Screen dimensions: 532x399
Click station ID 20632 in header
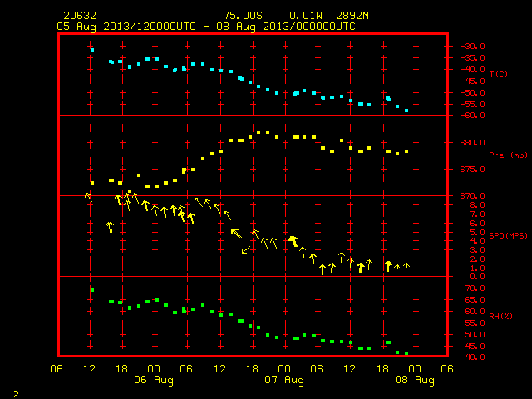pyautogui.click(x=80, y=16)
